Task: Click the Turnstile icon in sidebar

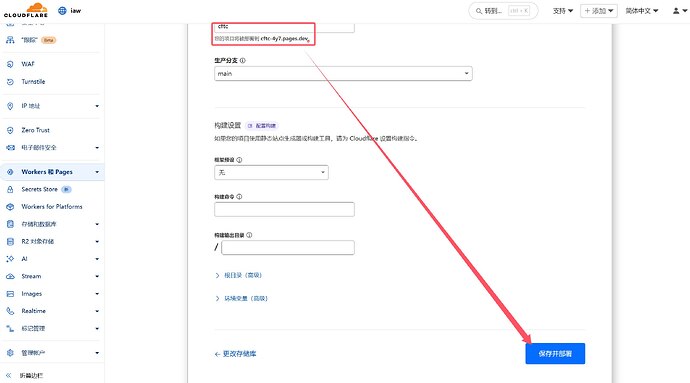Action: [10, 81]
